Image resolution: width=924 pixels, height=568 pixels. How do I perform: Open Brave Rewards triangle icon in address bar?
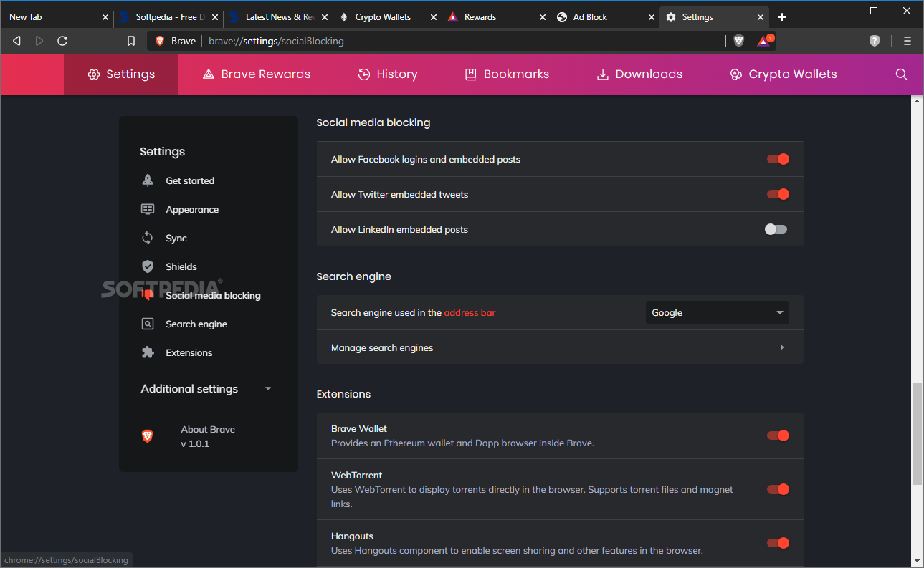tap(764, 41)
